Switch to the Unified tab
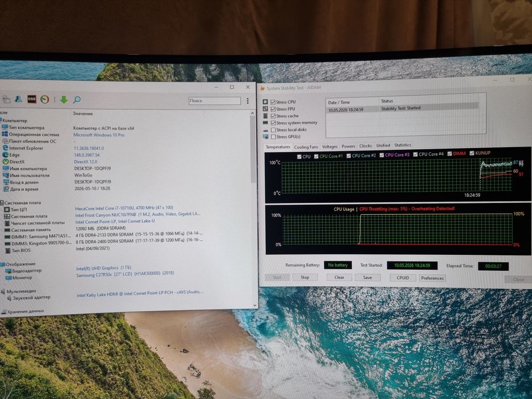 (x=383, y=145)
